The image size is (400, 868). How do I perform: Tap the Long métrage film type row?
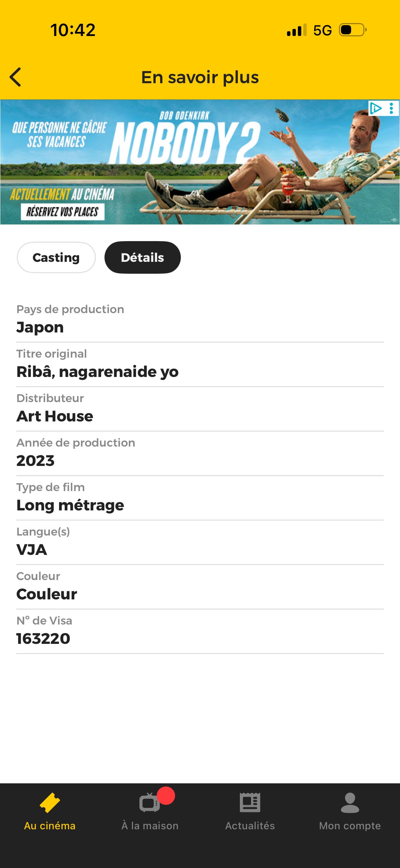click(200, 498)
